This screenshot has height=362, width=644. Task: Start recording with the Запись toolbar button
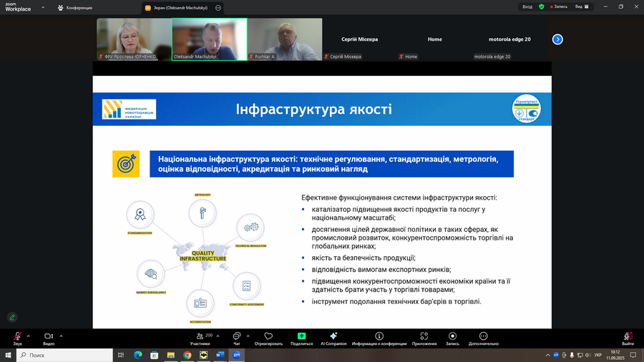[x=452, y=338]
